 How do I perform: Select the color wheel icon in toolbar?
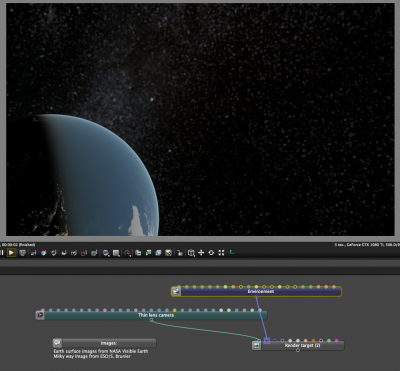(x=43, y=253)
